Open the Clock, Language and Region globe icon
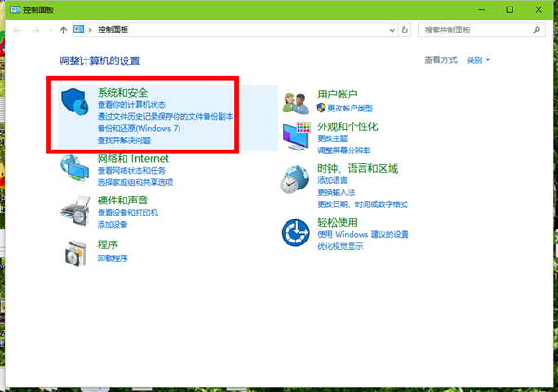This screenshot has height=392, width=558. click(294, 179)
